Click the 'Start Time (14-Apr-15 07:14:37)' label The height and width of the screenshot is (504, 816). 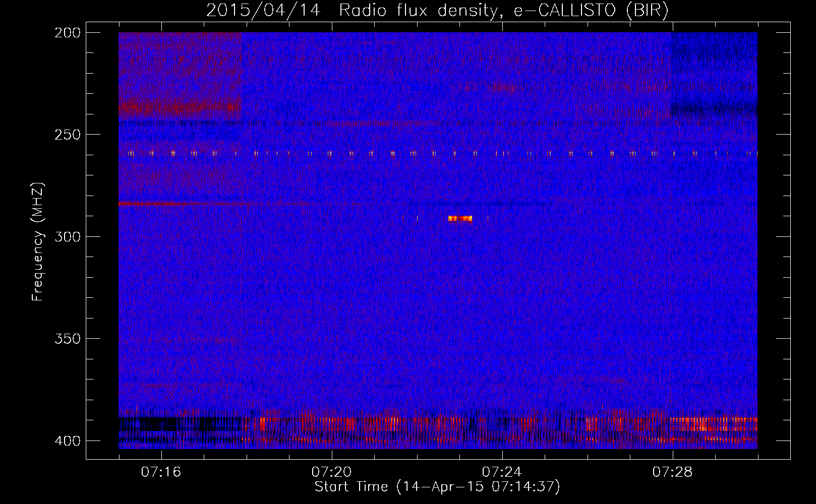point(437,487)
